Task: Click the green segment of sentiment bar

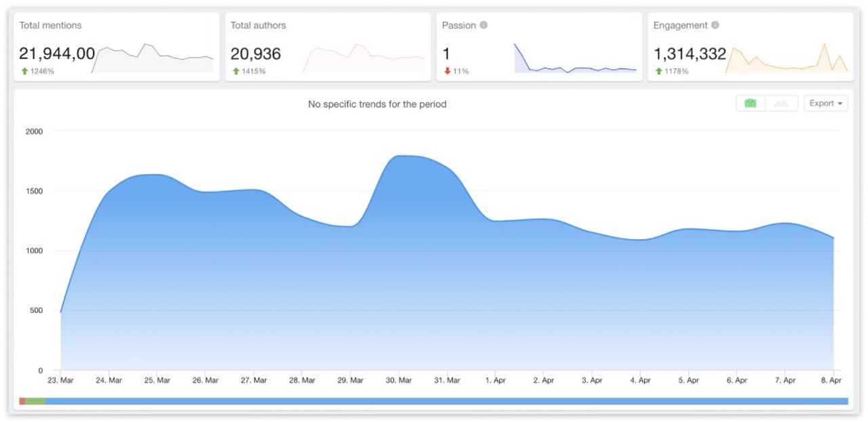Action: pyautogui.click(x=35, y=401)
